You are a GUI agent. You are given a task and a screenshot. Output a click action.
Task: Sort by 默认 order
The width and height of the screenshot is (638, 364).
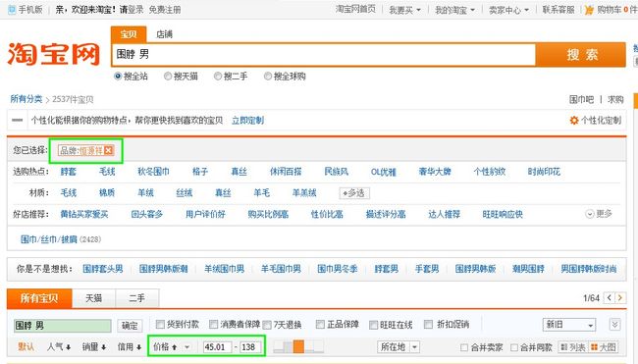pos(27,347)
